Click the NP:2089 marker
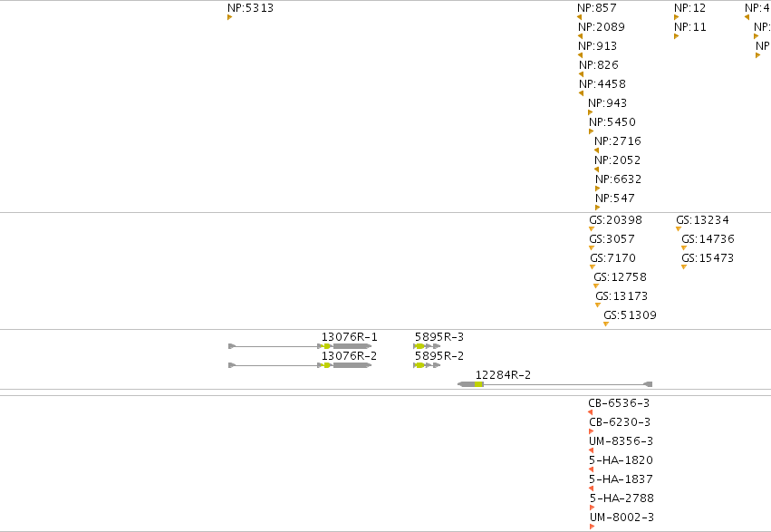771x532 pixels. (x=580, y=36)
